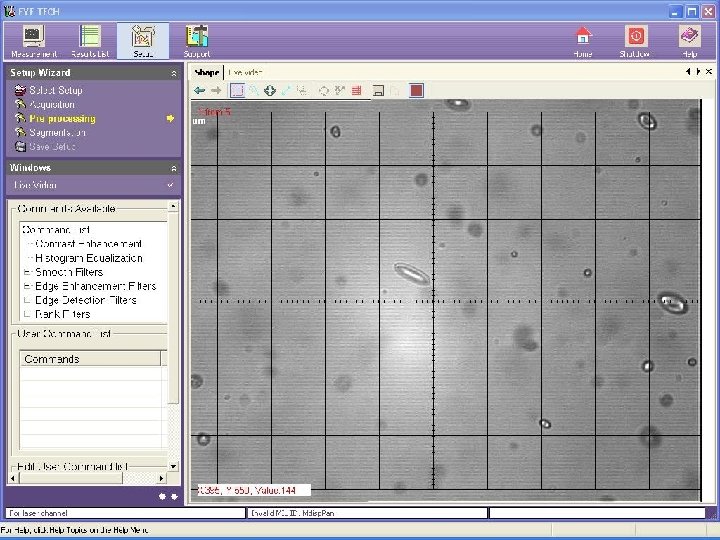Screen dimensions: 720x540
Task: Collapse the Windows panel section
Action: coord(174,168)
